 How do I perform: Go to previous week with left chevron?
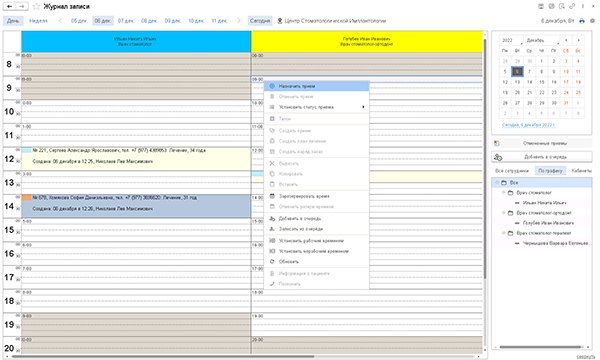coord(60,21)
